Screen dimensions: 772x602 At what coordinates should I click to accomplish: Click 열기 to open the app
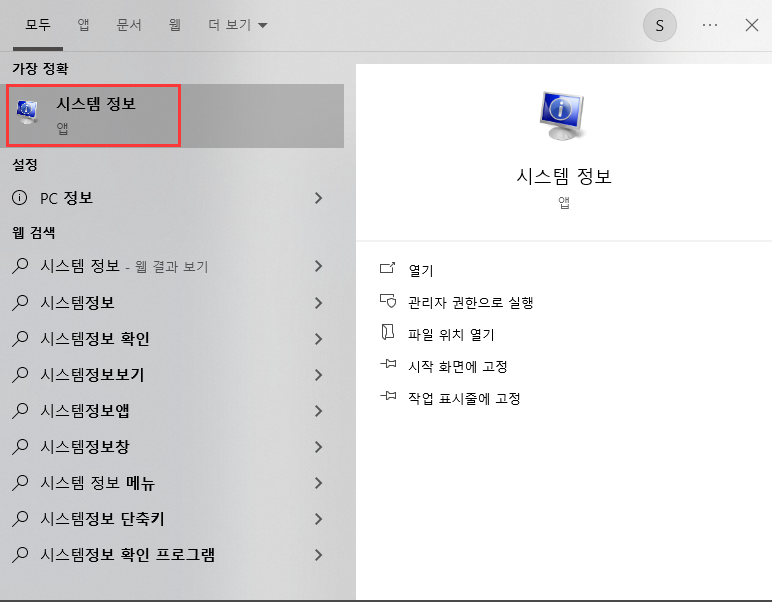click(421, 270)
